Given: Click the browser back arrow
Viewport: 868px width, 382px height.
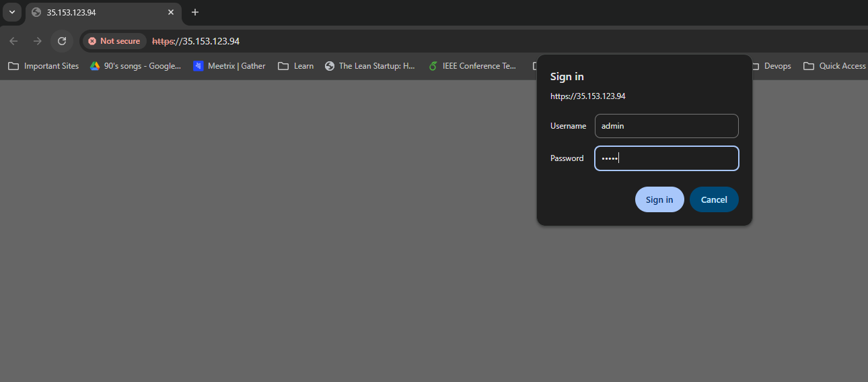Looking at the screenshot, I should 13,41.
